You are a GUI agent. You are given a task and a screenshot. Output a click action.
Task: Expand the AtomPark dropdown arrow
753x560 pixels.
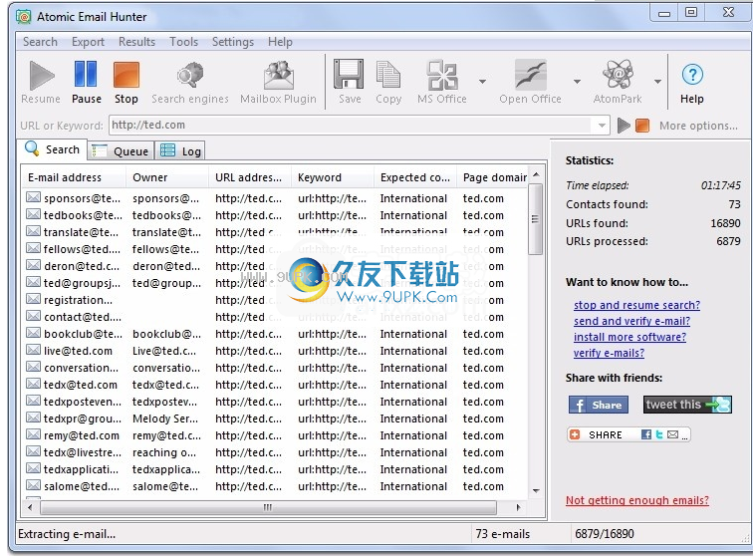point(657,82)
